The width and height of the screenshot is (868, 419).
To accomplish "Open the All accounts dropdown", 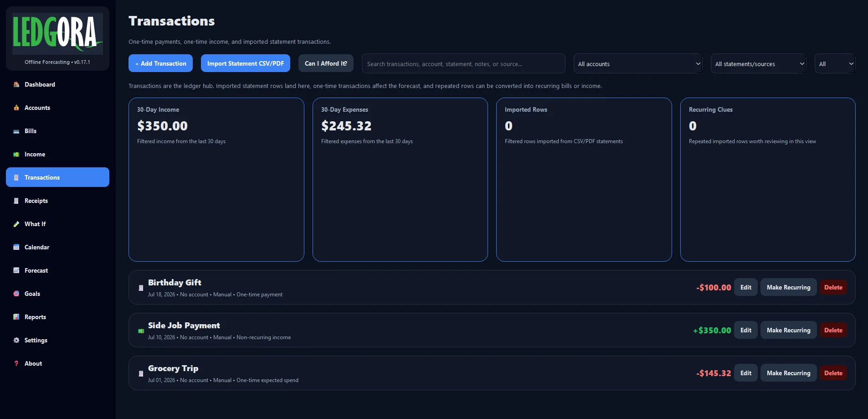I will (x=638, y=64).
